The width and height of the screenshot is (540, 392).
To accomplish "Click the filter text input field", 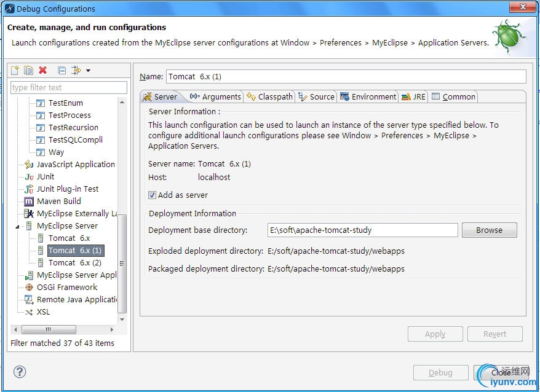I will (68, 87).
